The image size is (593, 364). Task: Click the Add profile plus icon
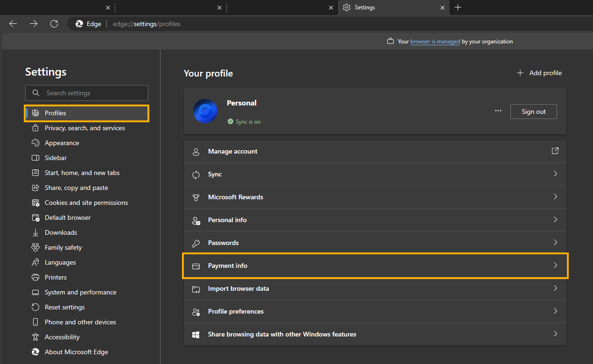pyautogui.click(x=520, y=73)
